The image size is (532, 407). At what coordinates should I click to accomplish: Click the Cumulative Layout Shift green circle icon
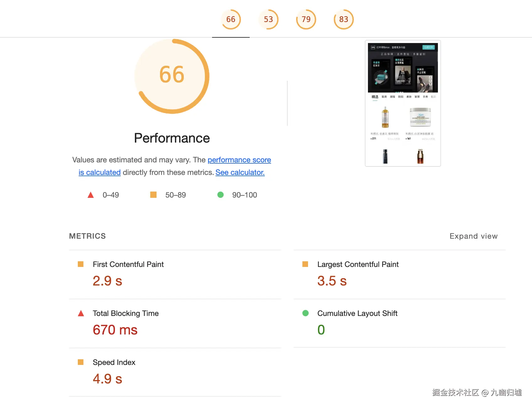pyautogui.click(x=306, y=313)
